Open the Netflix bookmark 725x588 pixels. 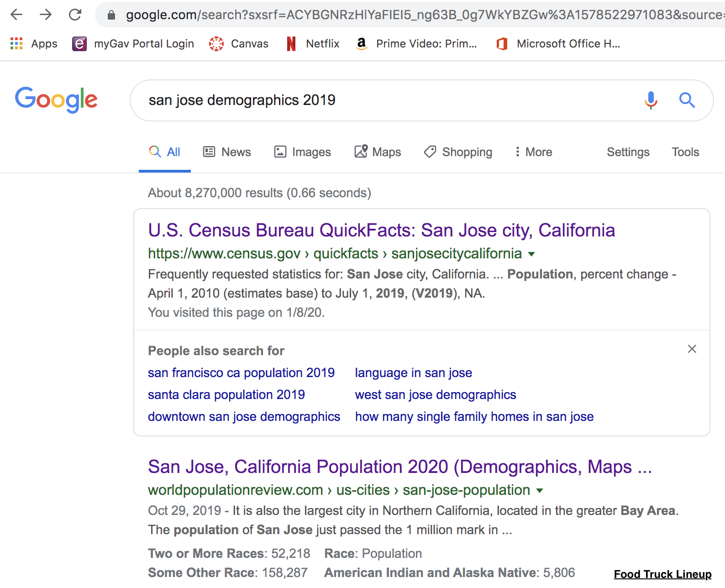313,44
